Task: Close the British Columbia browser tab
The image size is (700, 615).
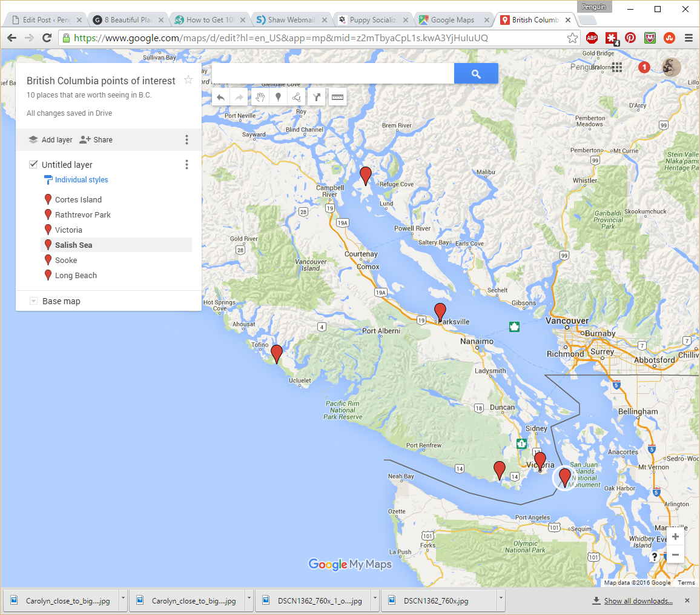Action: coord(568,20)
